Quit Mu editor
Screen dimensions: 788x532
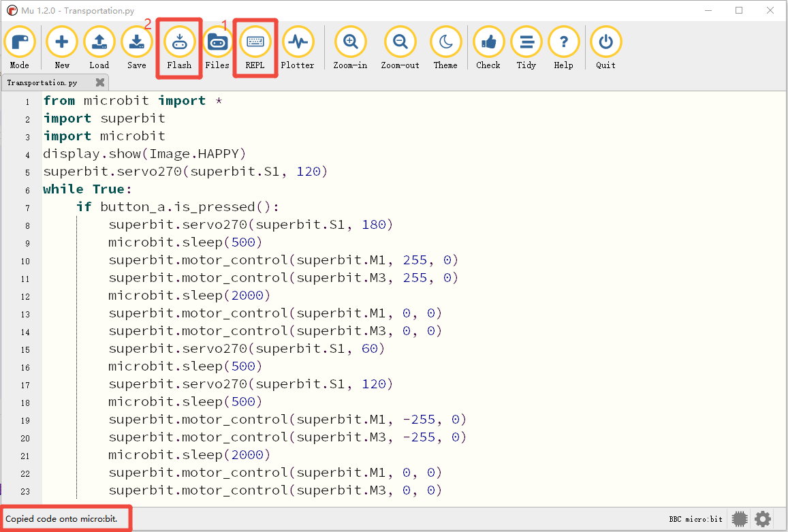[605, 48]
